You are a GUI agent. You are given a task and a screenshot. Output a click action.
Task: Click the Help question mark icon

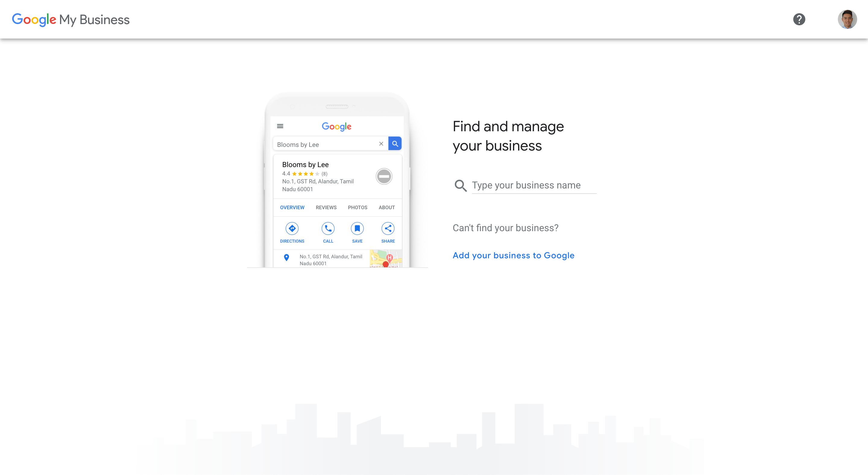pyautogui.click(x=799, y=19)
